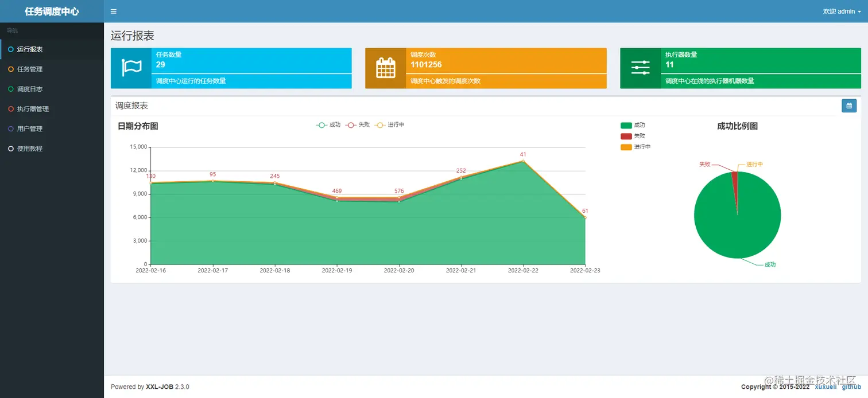The width and height of the screenshot is (868, 398).
Task: Toggle red 失败 swatch in pie legend
Action: pos(626,136)
